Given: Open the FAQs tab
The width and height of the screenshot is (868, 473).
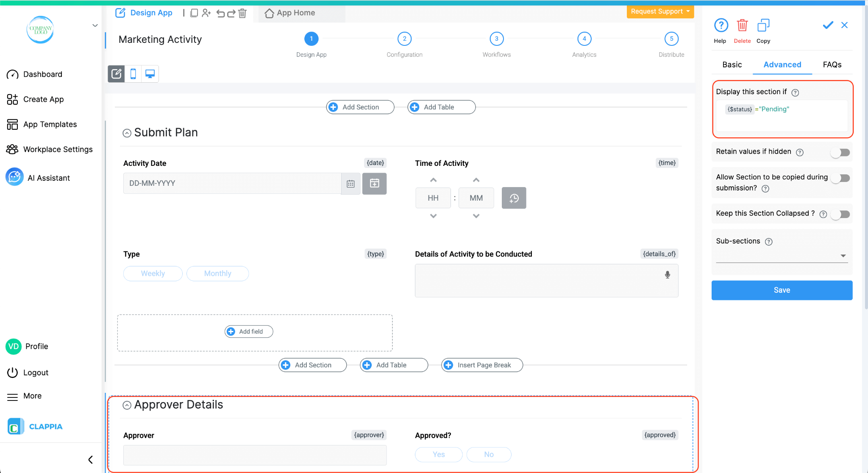Looking at the screenshot, I should tap(832, 64).
